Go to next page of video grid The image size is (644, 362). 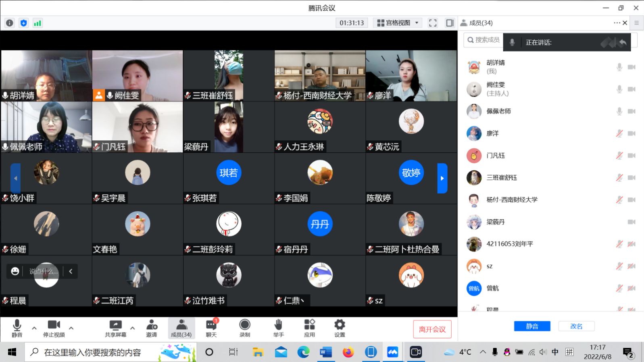(442, 178)
